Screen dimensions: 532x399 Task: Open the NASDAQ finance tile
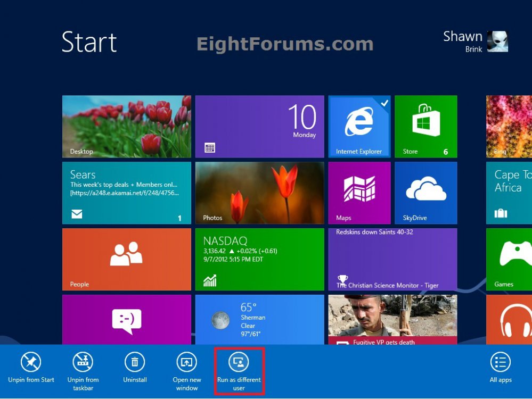[259, 259]
